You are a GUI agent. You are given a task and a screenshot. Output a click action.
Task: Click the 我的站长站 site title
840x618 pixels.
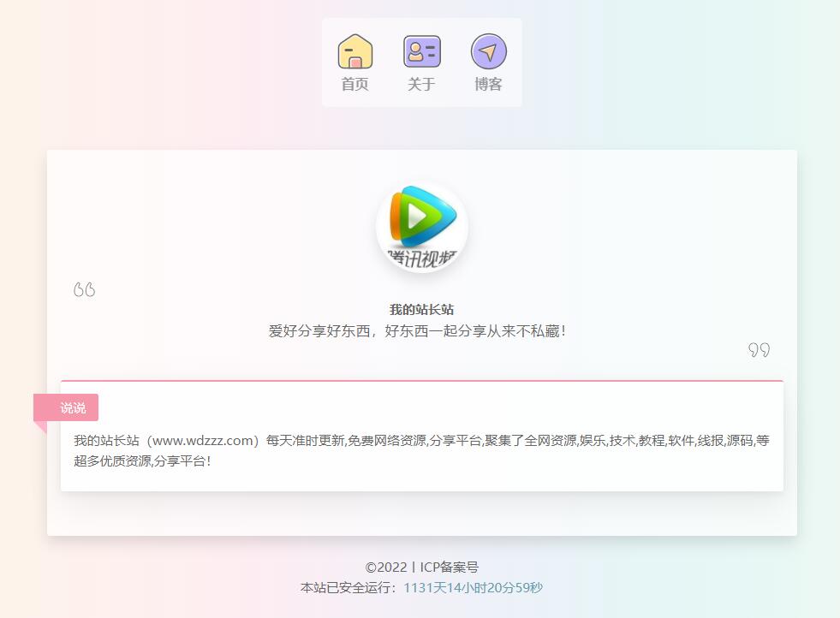point(421,310)
